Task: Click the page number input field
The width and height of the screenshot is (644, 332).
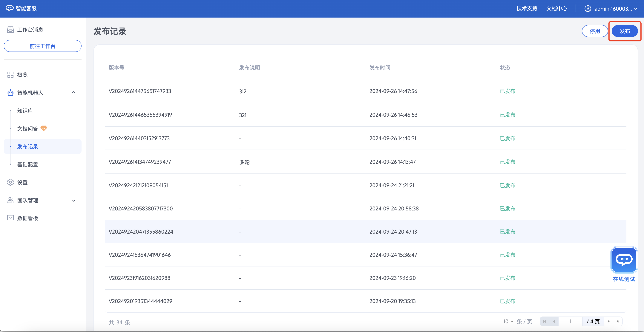Action: pyautogui.click(x=570, y=321)
